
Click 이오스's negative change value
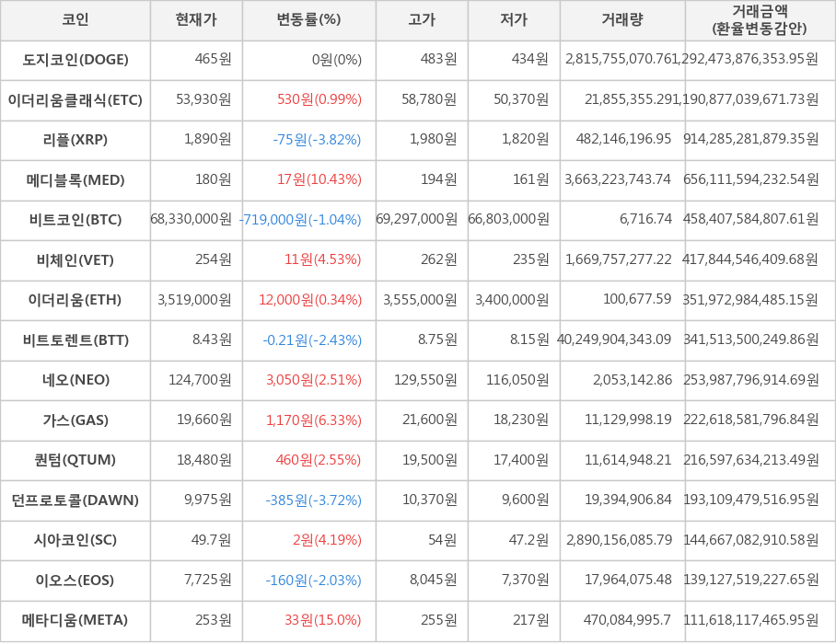click(x=307, y=581)
